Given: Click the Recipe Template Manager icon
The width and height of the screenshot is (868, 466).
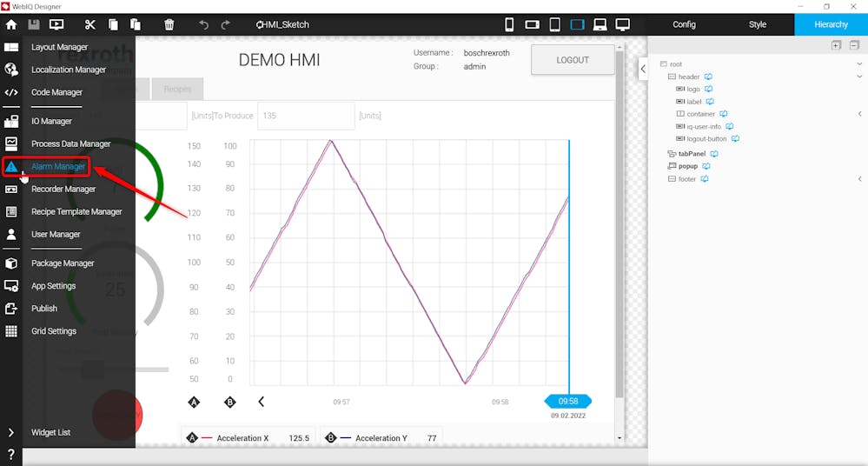Looking at the screenshot, I should (x=11, y=211).
